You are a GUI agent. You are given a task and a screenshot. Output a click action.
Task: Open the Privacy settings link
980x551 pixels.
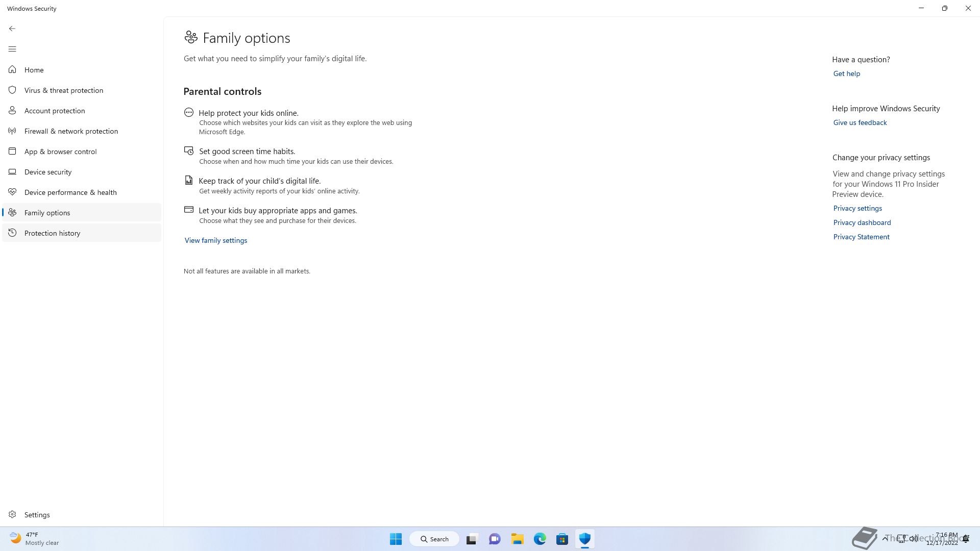pyautogui.click(x=857, y=208)
